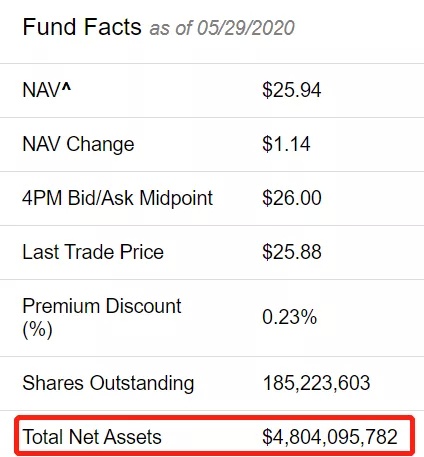Screen dimensions: 424x457
Task: Click the caret footnote mark after NAV
Action: [x=66, y=87]
